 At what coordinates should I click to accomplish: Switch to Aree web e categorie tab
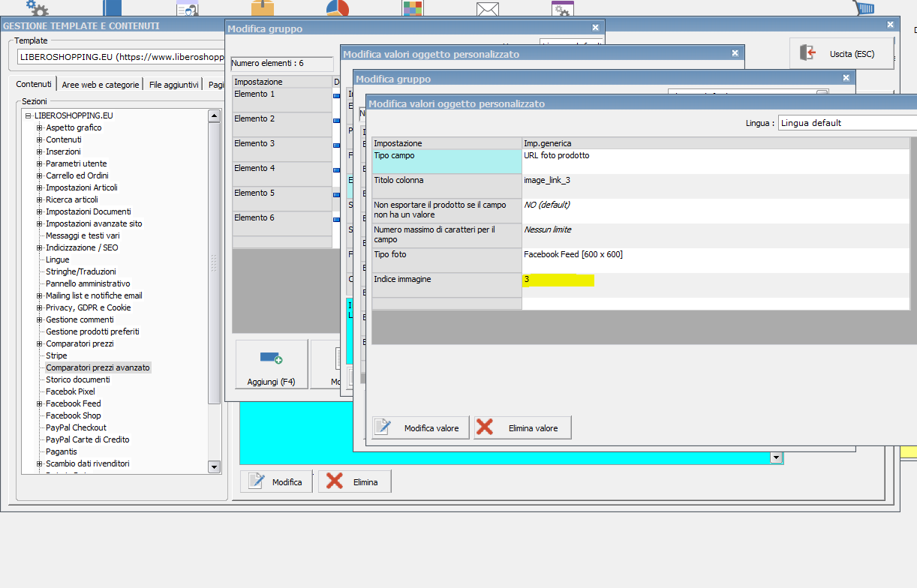[x=100, y=85]
